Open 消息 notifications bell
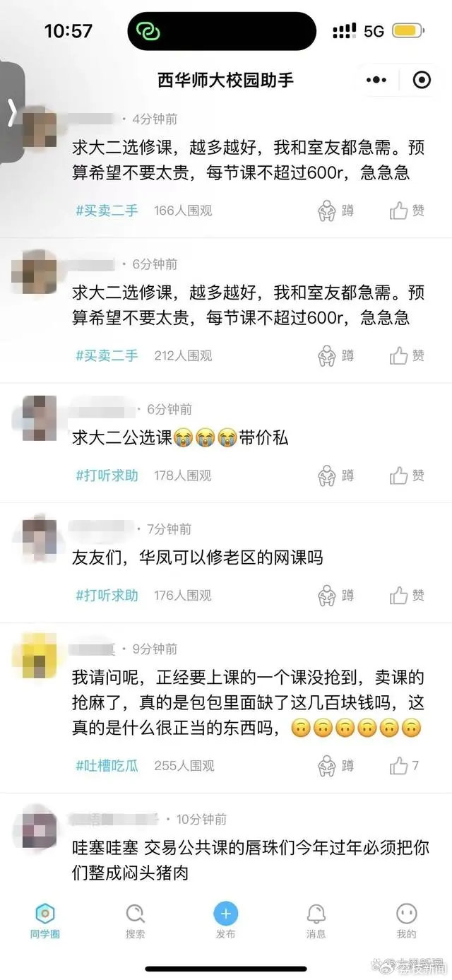The image size is (452, 980). [316, 921]
